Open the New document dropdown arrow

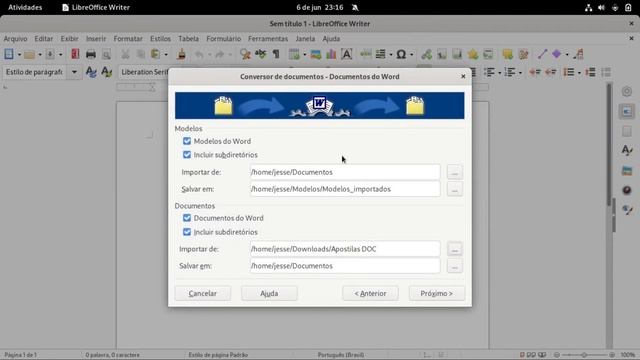pos(19,54)
